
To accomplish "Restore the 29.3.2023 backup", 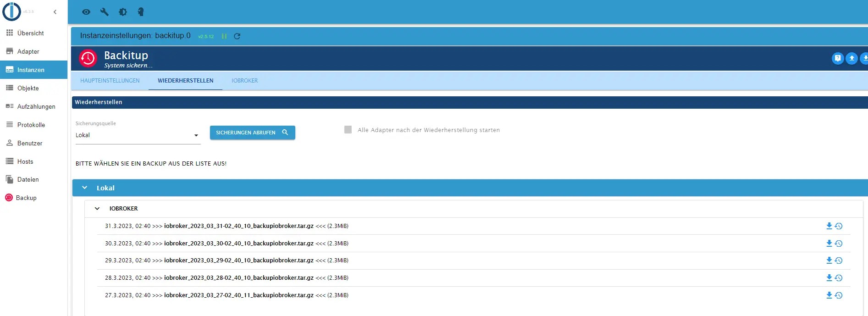I will 839,260.
